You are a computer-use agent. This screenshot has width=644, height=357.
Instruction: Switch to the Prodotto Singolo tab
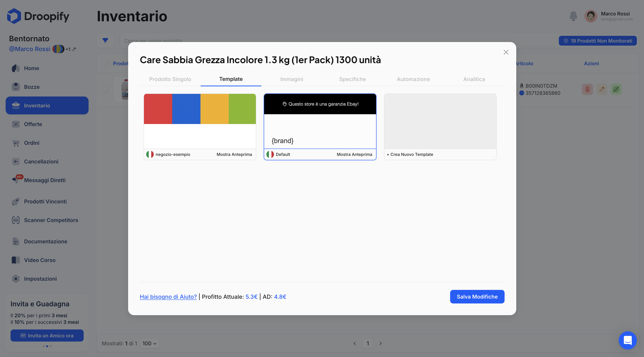point(170,79)
